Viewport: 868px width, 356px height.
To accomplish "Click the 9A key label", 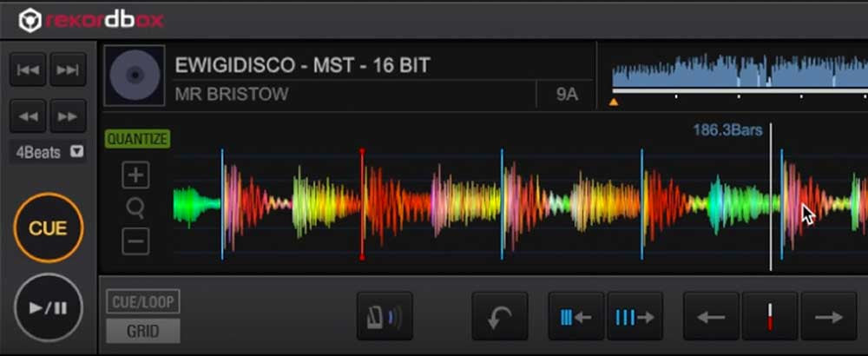I will (x=567, y=95).
